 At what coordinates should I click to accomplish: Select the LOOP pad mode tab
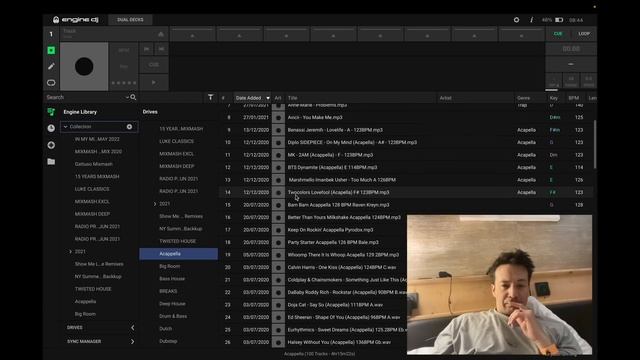pos(584,34)
